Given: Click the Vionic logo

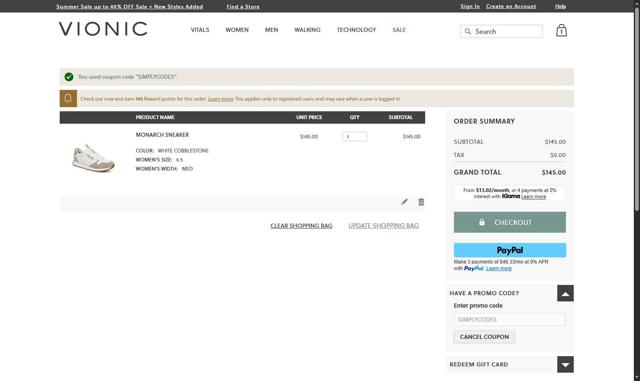Looking at the screenshot, I should [103, 29].
